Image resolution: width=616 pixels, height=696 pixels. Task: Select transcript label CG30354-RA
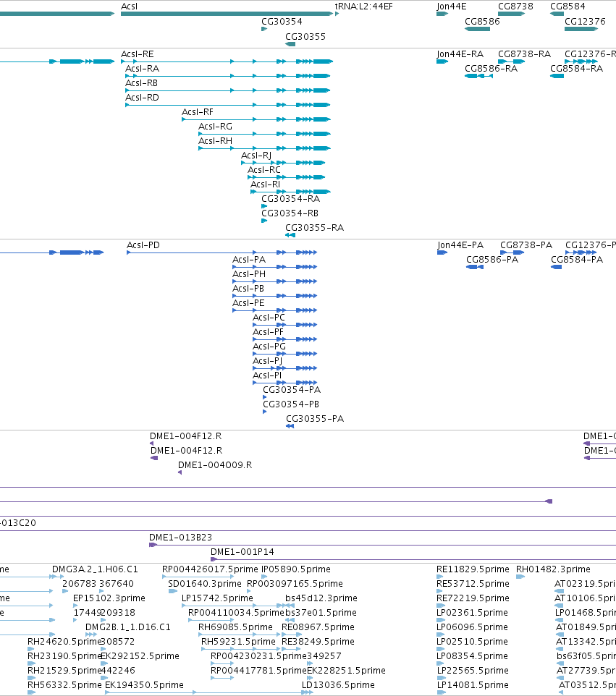click(x=290, y=199)
